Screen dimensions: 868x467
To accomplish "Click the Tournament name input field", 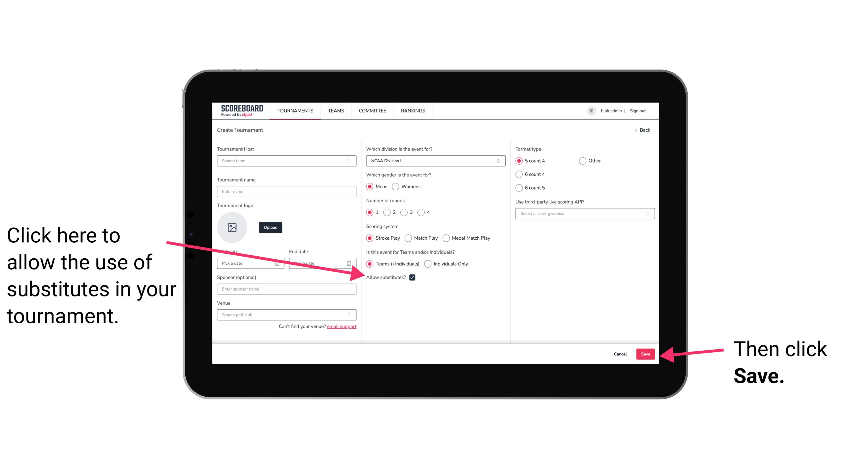I will coord(287,191).
